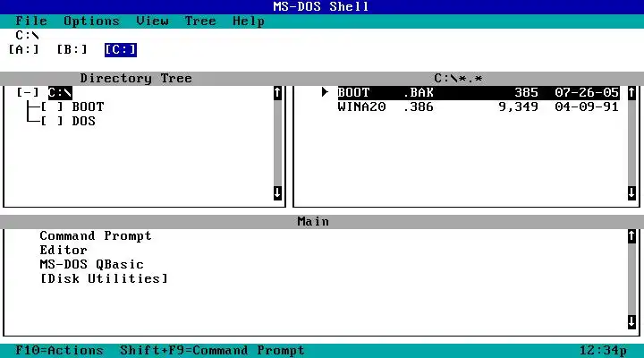Viewport: 644px width, 358px height.
Task: Click the MS-DOS Shell title bar
Action: click(321, 6)
